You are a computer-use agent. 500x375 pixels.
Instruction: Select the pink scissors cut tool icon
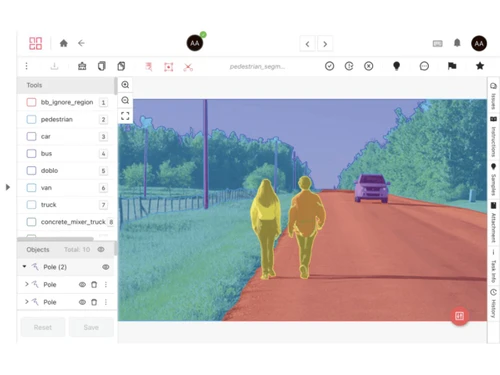point(188,67)
